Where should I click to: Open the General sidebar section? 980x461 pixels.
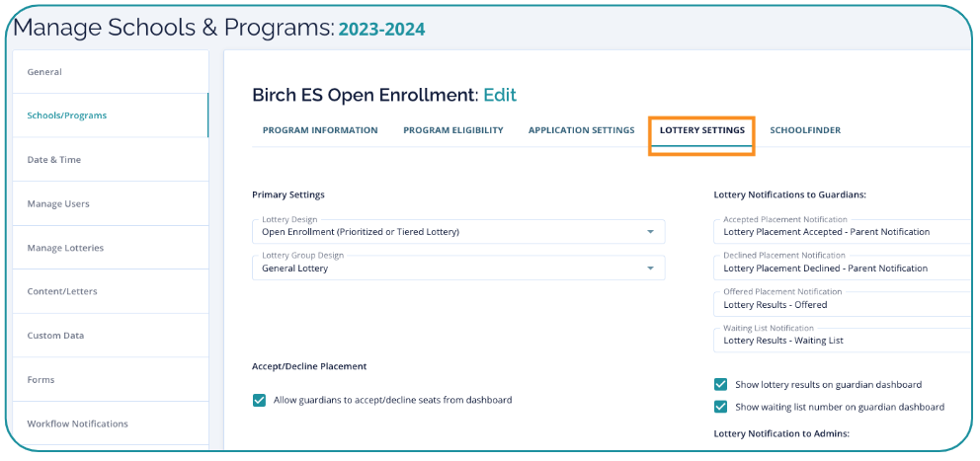pyautogui.click(x=44, y=72)
